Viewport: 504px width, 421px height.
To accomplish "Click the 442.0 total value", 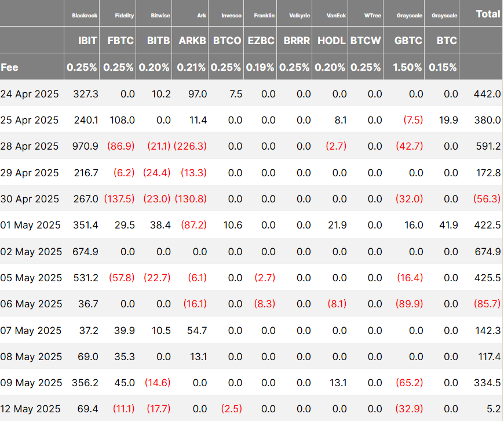I will click(x=487, y=94).
